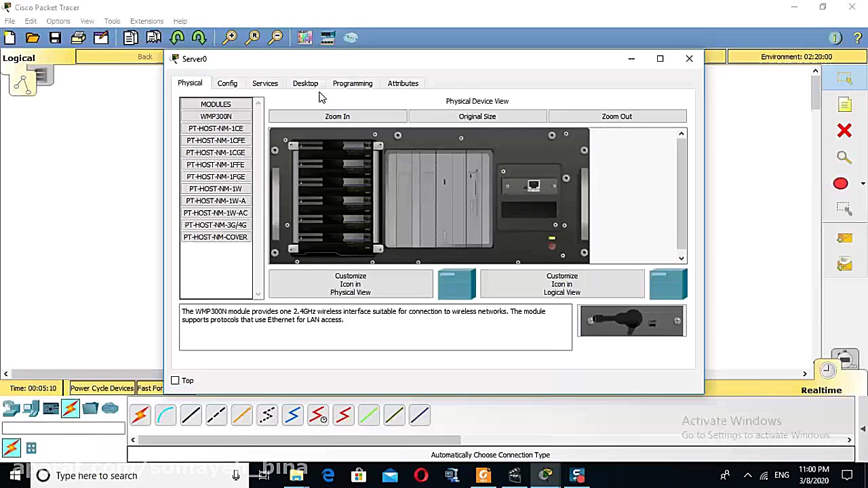Click the Delete tool red X
The width and height of the screenshot is (868, 488).
[x=844, y=130]
